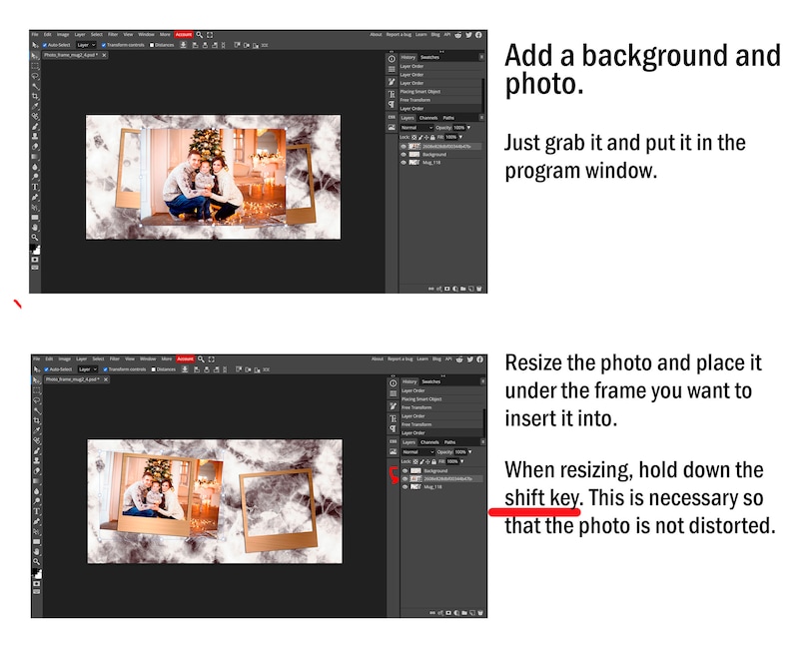Toggle Auto-Select checkbox in the lower screenshot

pyautogui.click(x=46, y=369)
